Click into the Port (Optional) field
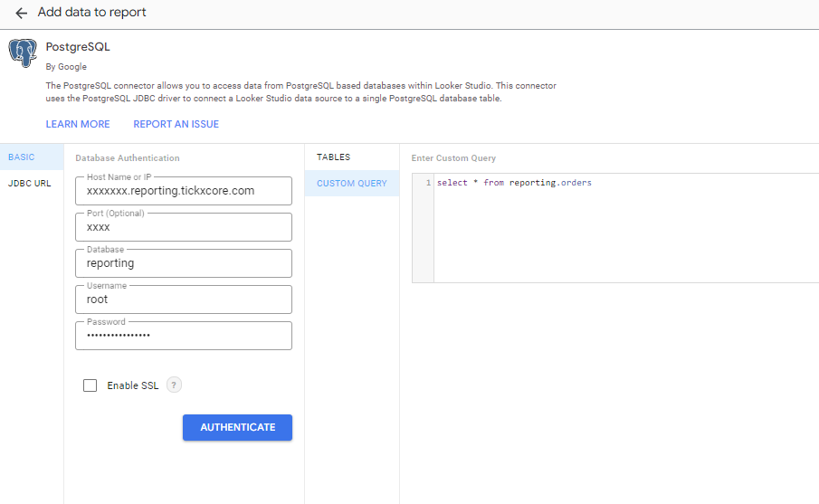819x504 pixels. tap(184, 227)
